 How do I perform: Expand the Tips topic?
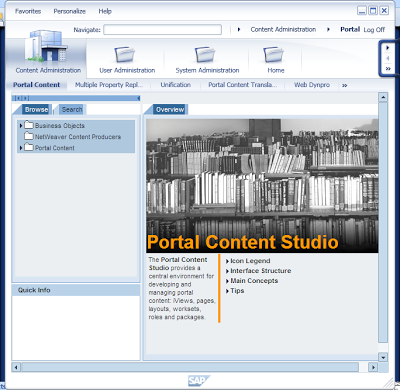tap(227, 291)
